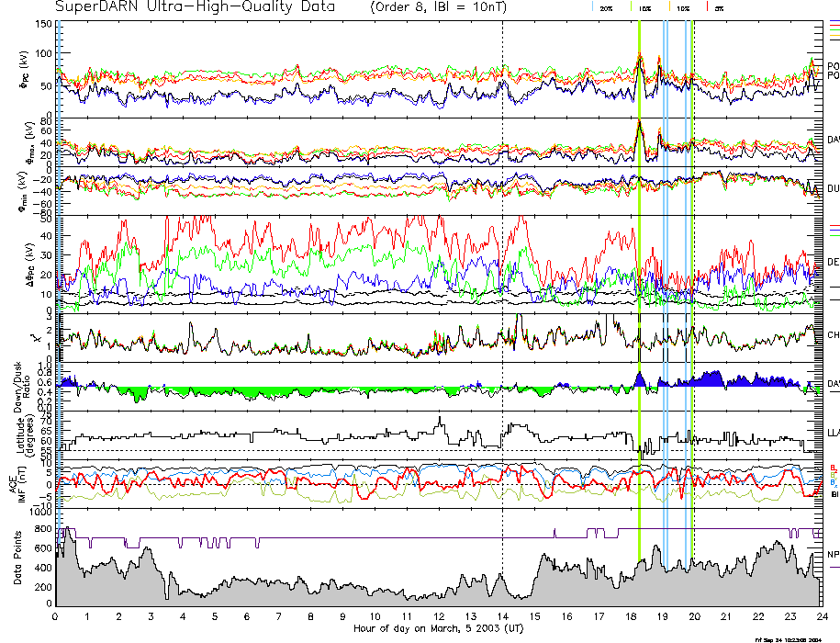
Task: Click hour label "9" on the bottom time axis
Action: pyautogui.click(x=342, y=616)
